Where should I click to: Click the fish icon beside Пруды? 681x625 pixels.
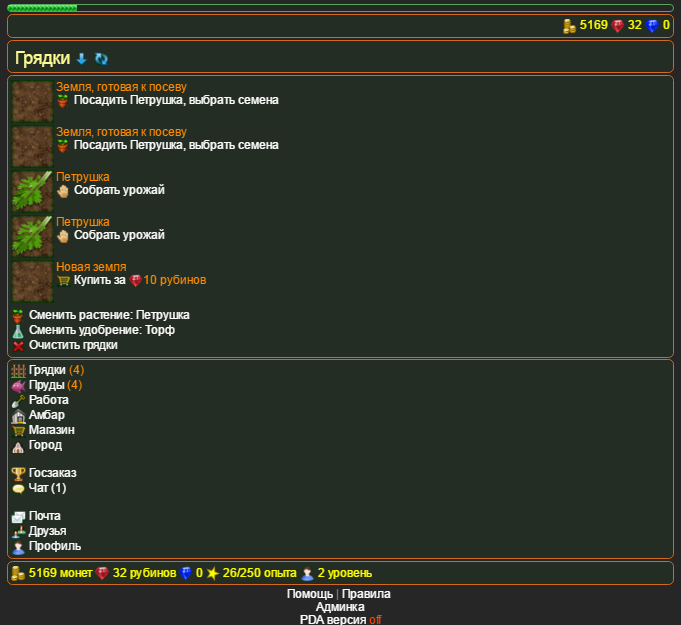click(x=18, y=386)
